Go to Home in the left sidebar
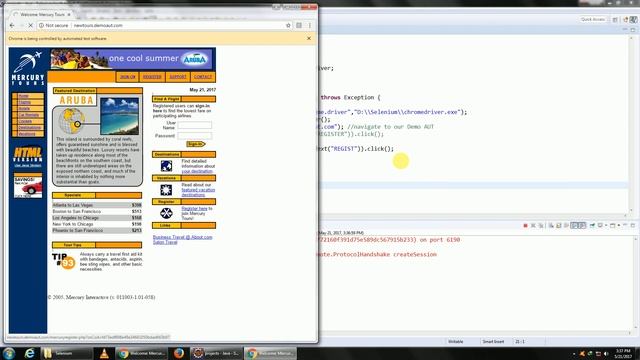This screenshot has width=640, height=360. pyautogui.click(x=24, y=96)
